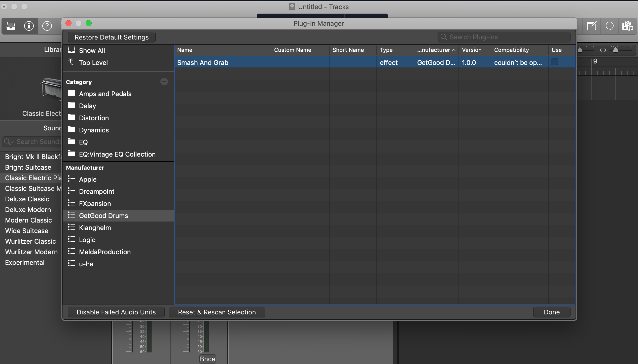Click the add category plus icon
Image resolution: width=638 pixels, height=364 pixels.
click(164, 82)
